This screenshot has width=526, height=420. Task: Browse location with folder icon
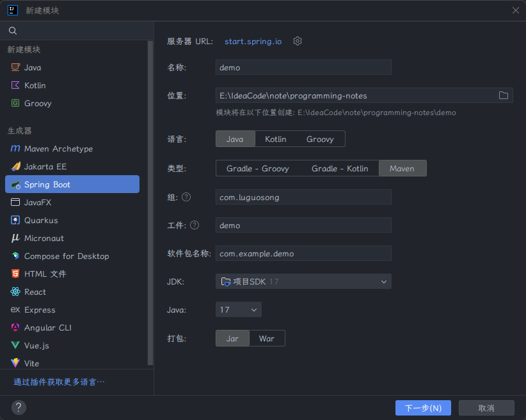[x=504, y=95]
